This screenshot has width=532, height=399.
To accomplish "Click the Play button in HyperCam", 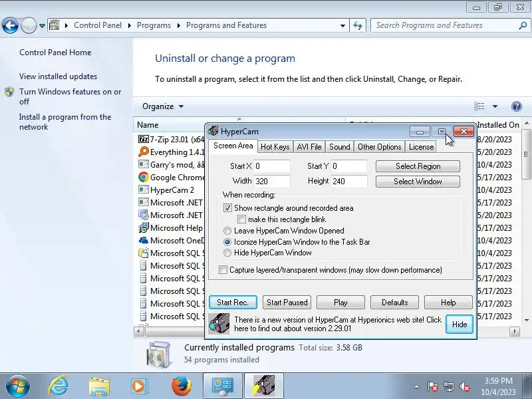I will click(x=340, y=303).
